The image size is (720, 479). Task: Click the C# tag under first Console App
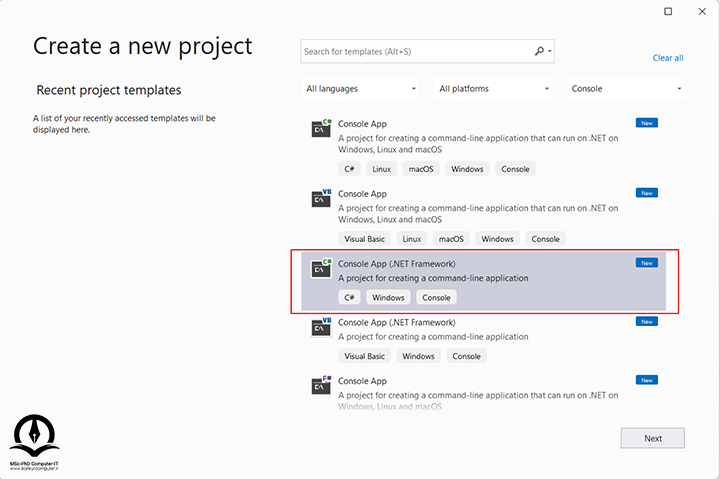349,169
